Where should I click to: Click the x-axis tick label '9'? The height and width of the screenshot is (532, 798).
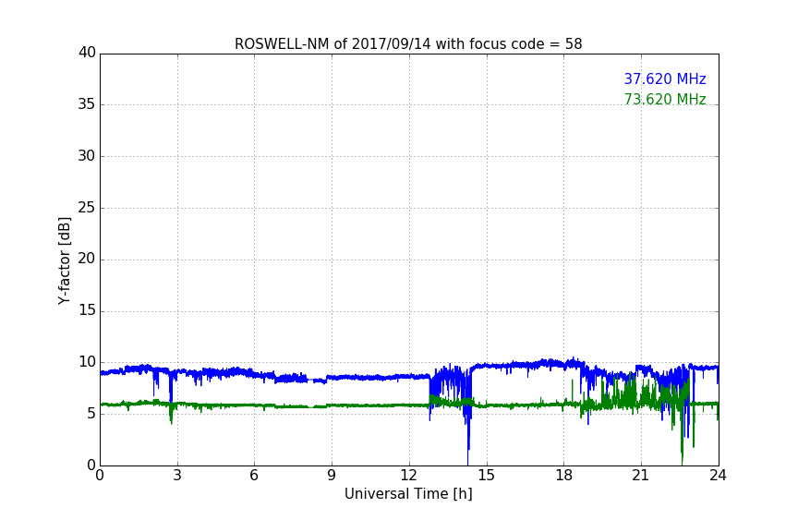pyautogui.click(x=332, y=476)
